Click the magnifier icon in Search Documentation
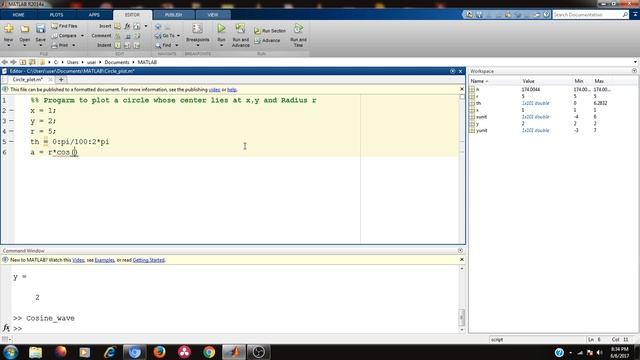 click(x=625, y=15)
